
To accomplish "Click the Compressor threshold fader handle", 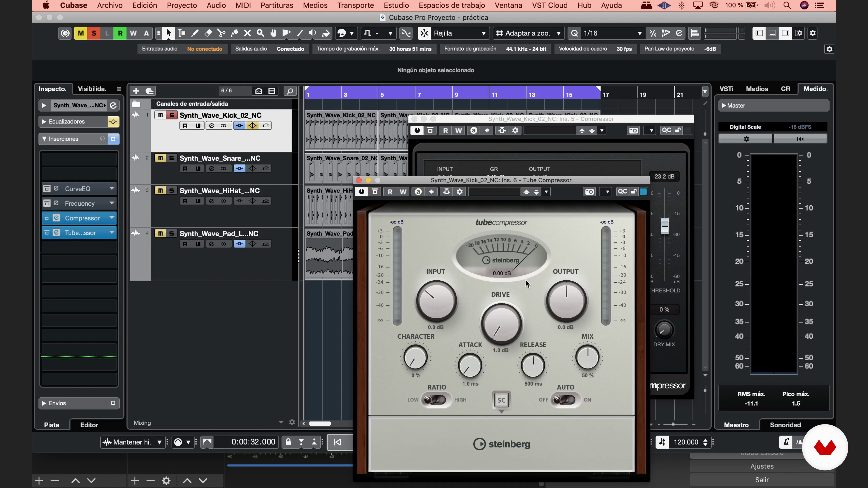I will coord(665,226).
